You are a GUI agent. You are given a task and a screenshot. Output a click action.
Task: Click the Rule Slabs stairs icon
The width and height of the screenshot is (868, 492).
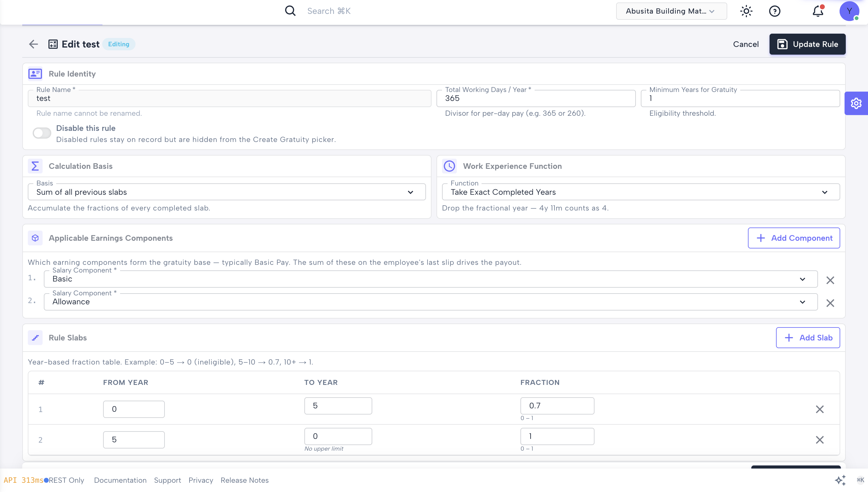pos(35,337)
